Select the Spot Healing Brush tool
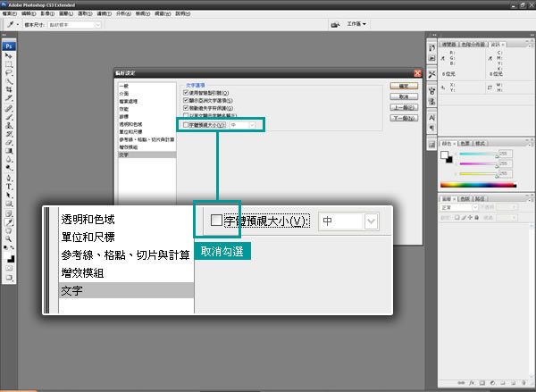Viewport: 536px width, 392px height. pyautogui.click(x=9, y=109)
